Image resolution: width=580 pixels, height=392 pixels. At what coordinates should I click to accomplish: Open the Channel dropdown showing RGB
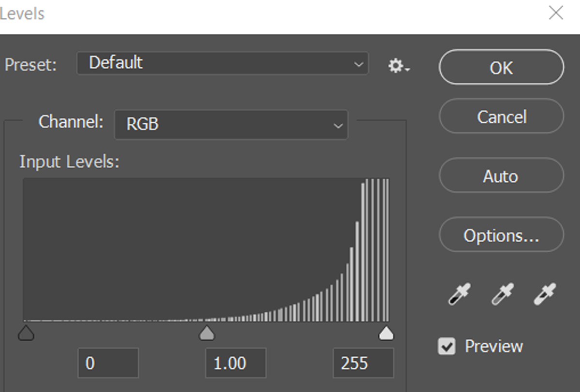point(231,125)
